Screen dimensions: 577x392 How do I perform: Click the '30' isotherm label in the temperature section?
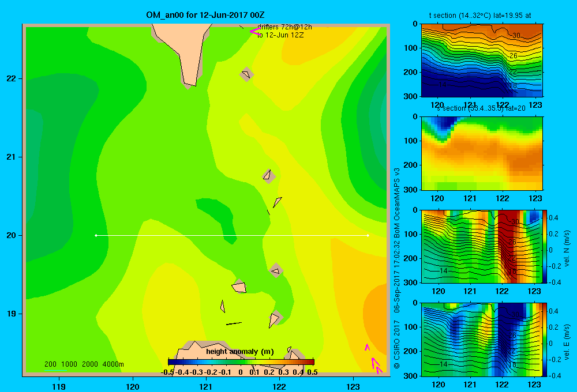[x=516, y=36]
